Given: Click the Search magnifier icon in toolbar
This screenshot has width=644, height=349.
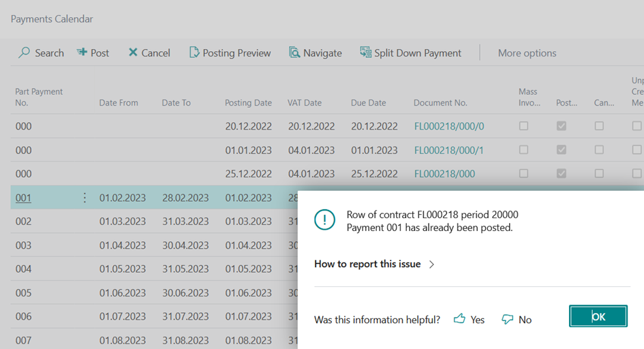Looking at the screenshot, I should click(24, 52).
